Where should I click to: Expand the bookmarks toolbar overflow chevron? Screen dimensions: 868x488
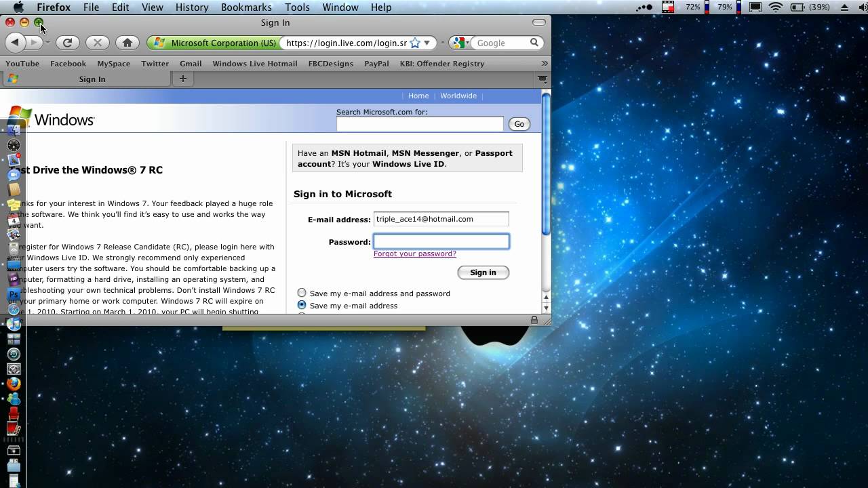tap(544, 63)
